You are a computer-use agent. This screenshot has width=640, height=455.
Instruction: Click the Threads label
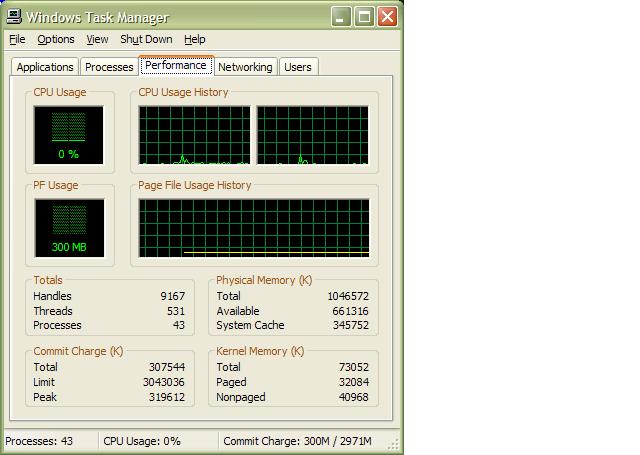[x=53, y=311]
